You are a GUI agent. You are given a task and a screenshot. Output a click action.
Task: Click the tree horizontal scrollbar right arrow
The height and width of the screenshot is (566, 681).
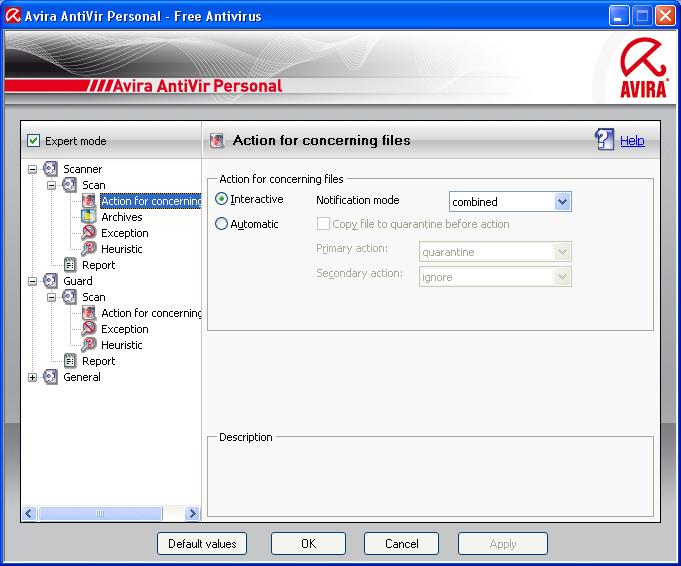(x=193, y=513)
